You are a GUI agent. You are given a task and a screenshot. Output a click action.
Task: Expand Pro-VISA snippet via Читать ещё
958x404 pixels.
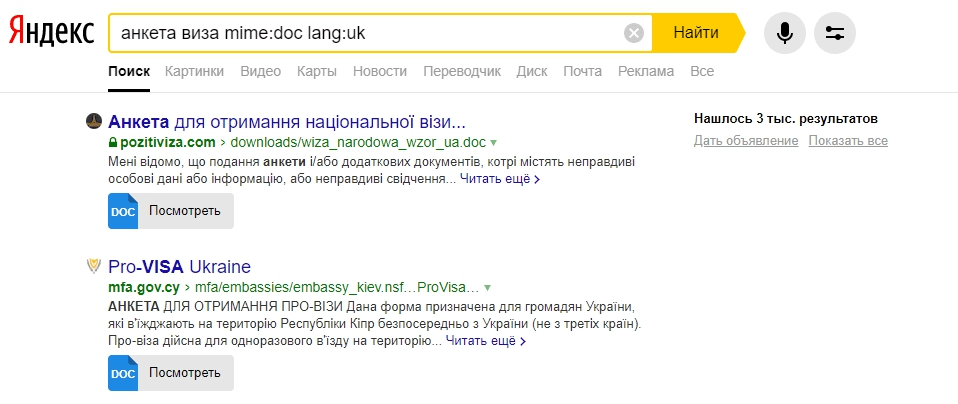point(486,341)
